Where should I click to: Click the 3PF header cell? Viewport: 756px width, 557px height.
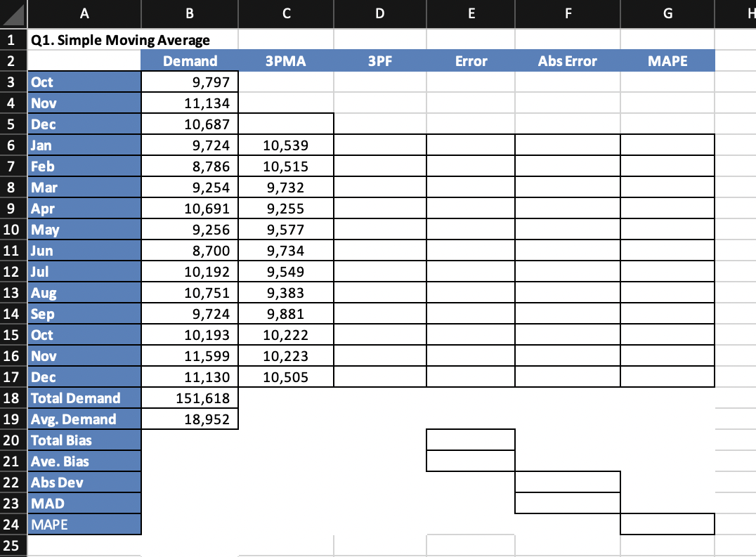tap(379, 60)
